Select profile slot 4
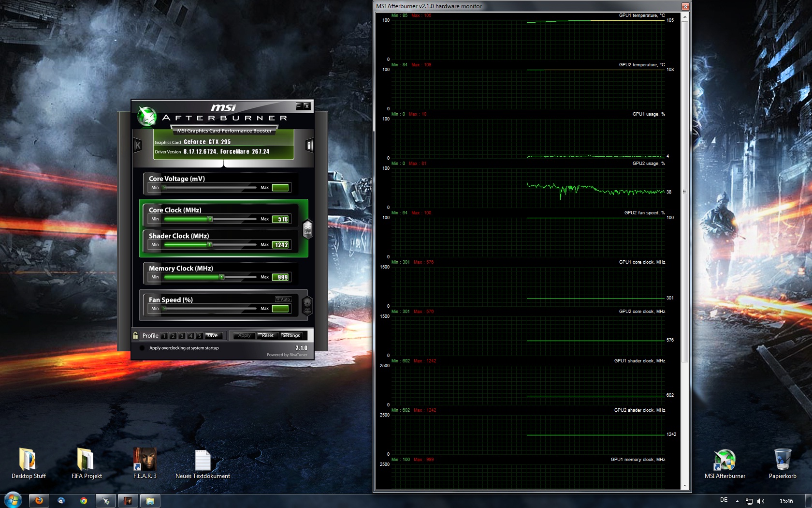This screenshot has width=812, height=508. click(x=190, y=336)
